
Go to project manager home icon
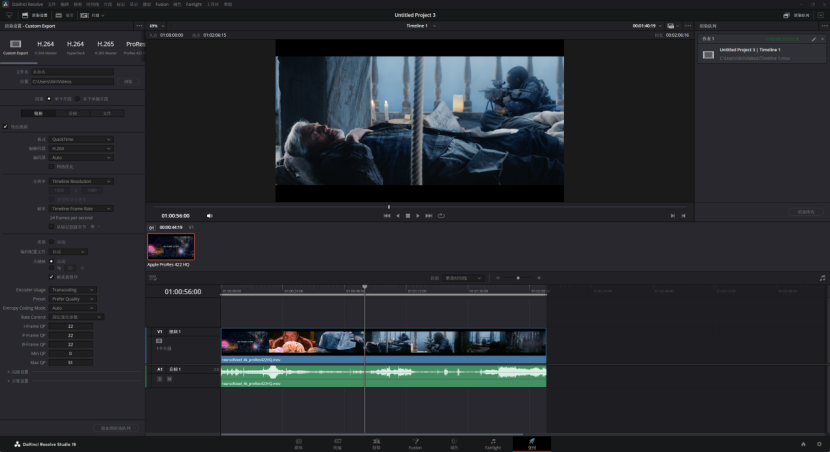point(802,443)
